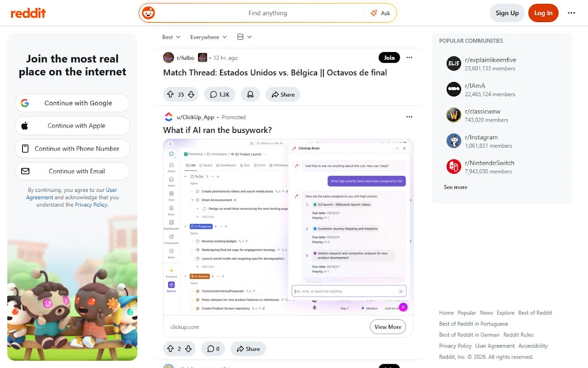Open the Ask AI button
Image resolution: width=588 pixels, height=368 pixels.
point(381,13)
